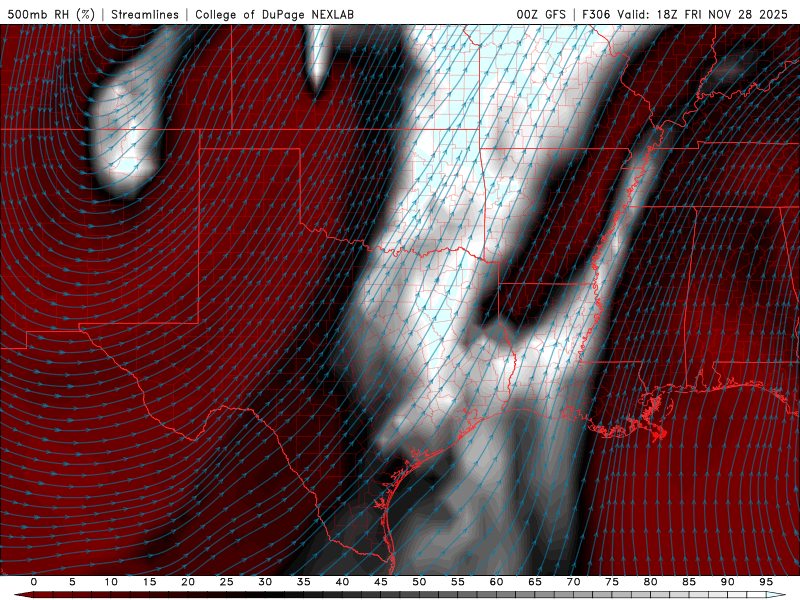Screen dimensions: 800x600
Task: Click the "85" value on the color scale
Action: point(689,582)
